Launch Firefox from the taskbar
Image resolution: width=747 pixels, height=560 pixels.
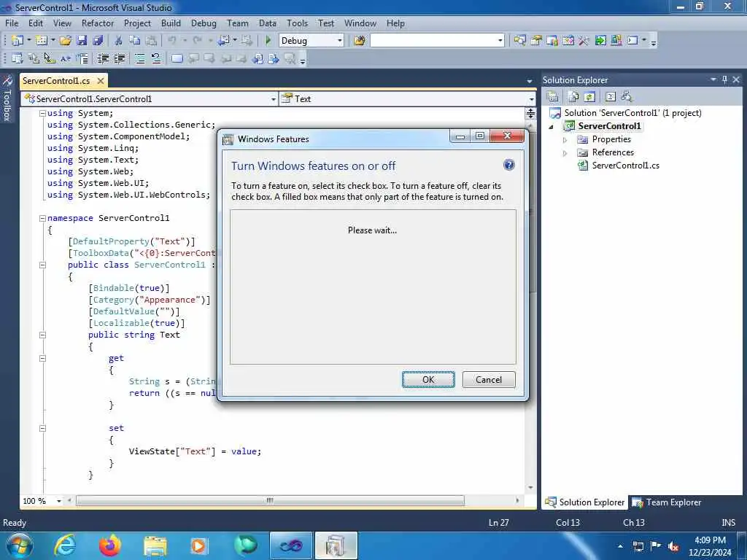pos(110,545)
